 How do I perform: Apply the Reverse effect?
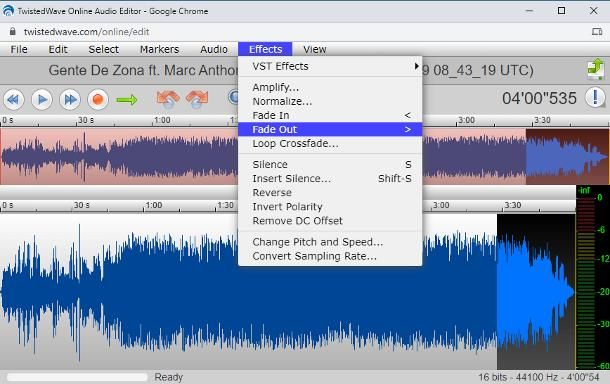pos(330,193)
